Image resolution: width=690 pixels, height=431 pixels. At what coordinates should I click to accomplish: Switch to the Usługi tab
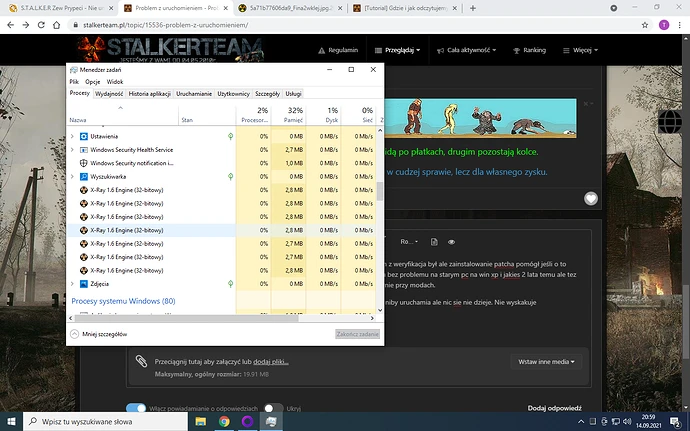[294, 94]
